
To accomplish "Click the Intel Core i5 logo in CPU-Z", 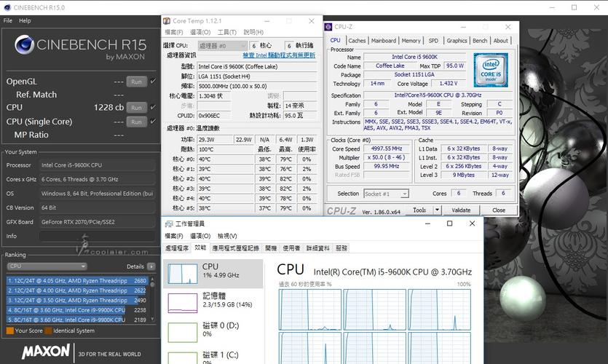I will [x=491, y=70].
